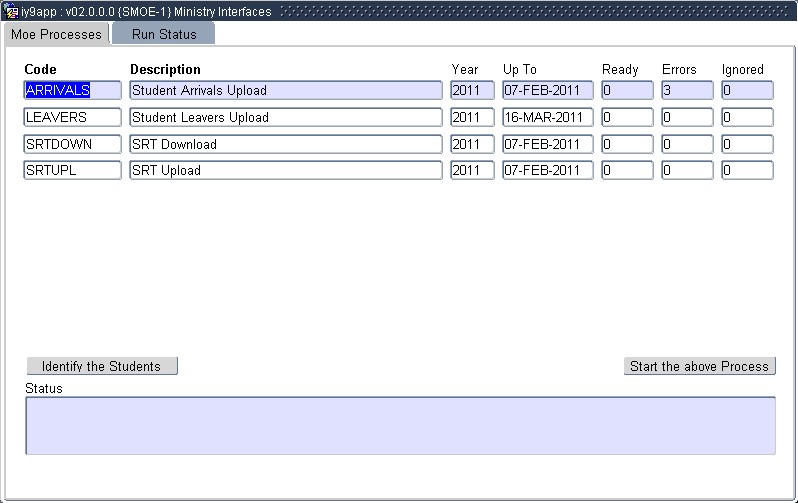Viewport: 798px width, 503px height.
Task: Click the Up To date of SRTDOWN row
Action: (548, 144)
